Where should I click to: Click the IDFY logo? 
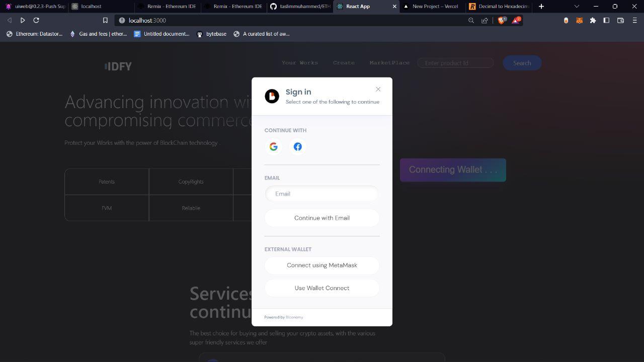tap(118, 66)
